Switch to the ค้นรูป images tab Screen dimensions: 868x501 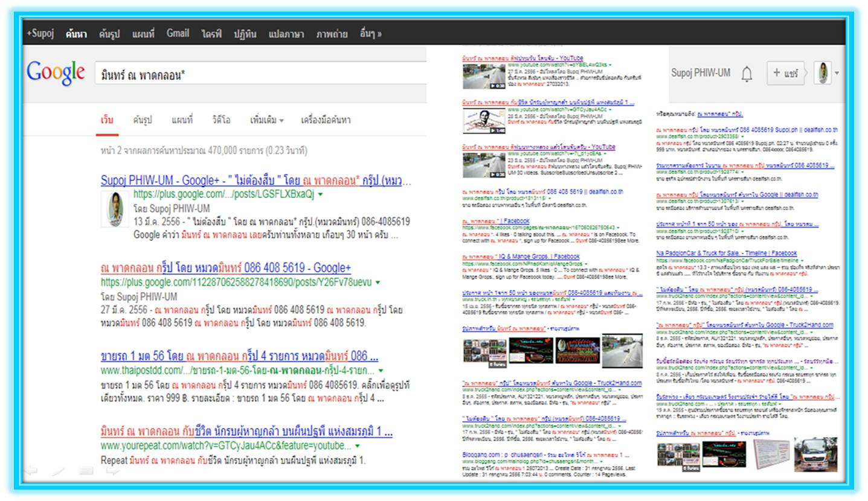point(143,120)
